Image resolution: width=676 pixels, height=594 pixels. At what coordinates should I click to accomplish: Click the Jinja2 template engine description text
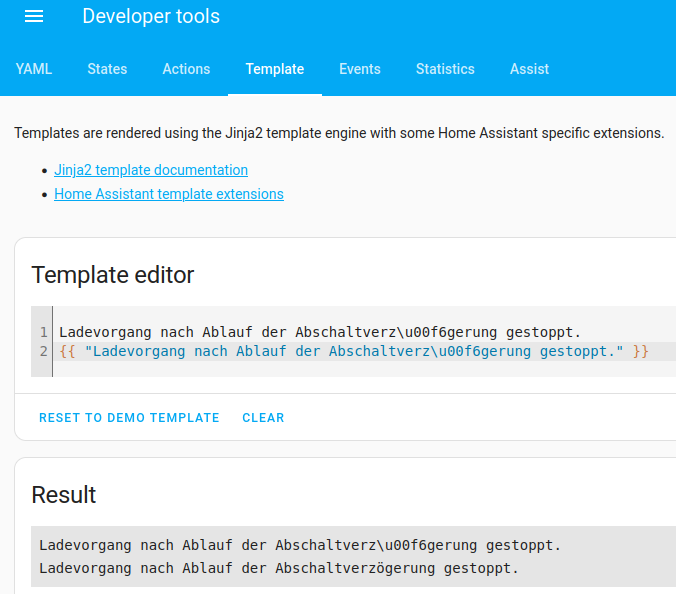339,133
